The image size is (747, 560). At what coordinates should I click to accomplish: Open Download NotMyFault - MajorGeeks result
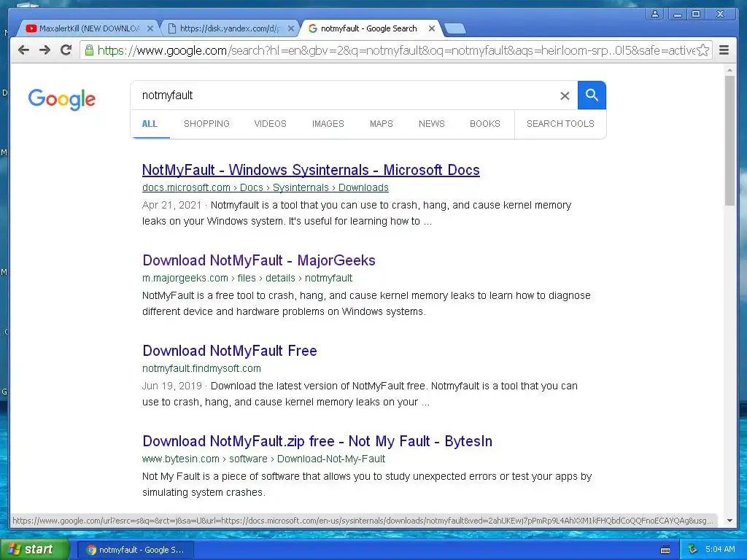(x=259, y=260)
